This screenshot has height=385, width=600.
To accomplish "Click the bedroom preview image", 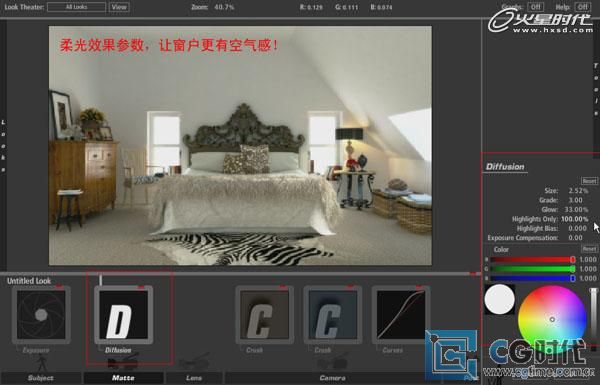I will 240,145.
